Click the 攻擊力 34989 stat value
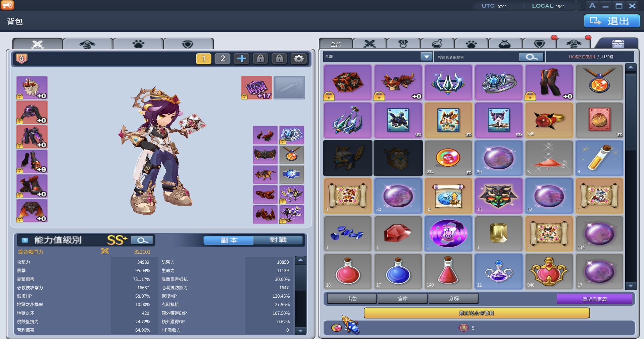644x339 pixels. point(143,262)
